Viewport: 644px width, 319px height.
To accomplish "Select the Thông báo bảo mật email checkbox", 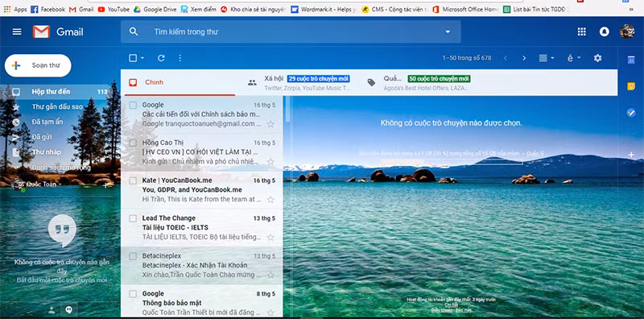I will click(133, 293).
